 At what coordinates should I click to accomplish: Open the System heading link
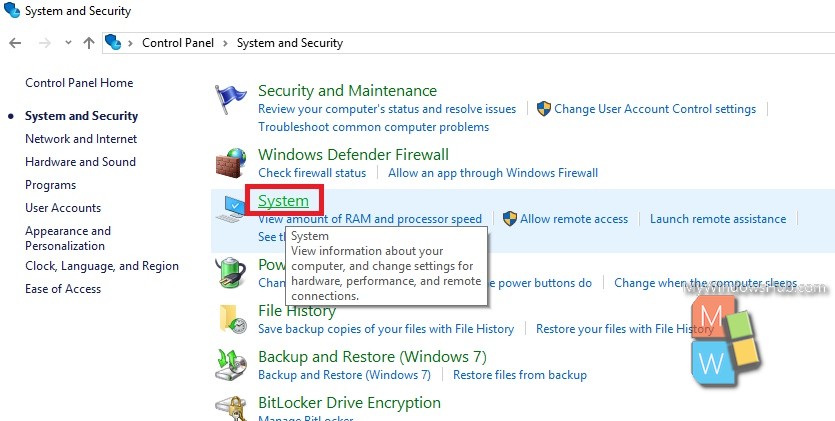tap(283, 201)
